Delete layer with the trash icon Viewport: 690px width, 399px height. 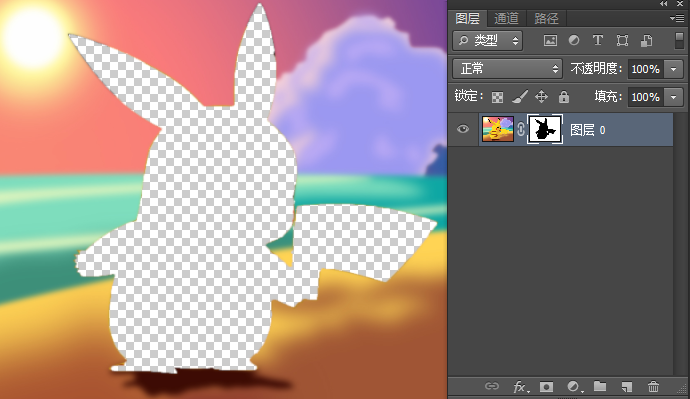point(653,387)
